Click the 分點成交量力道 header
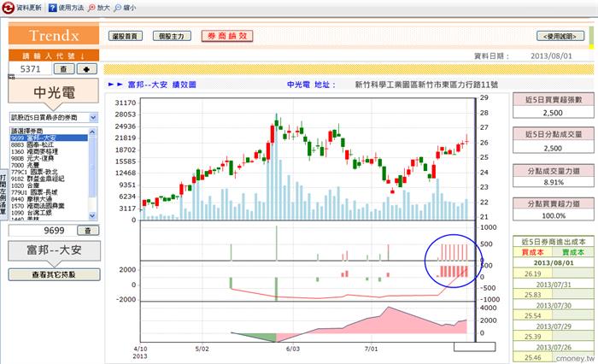This screenshot has width=598, height=364. (554, 171)
